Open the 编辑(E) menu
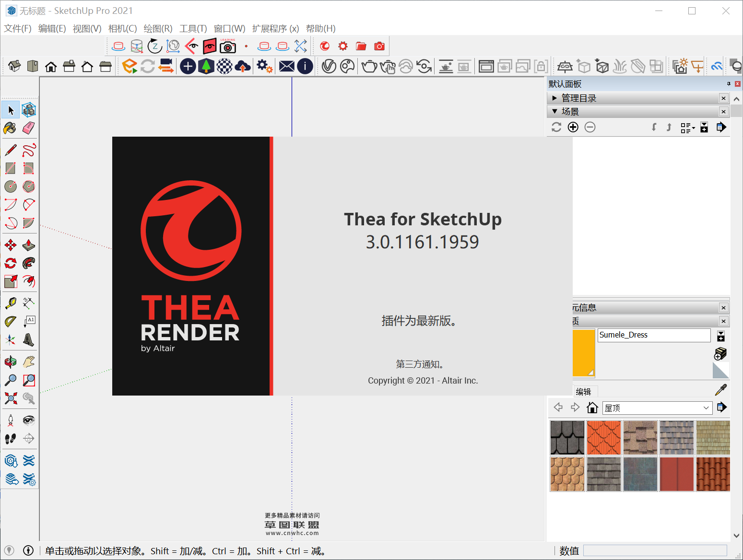The height and width of the screenshot is (560, 743). [x=52, y=29]
